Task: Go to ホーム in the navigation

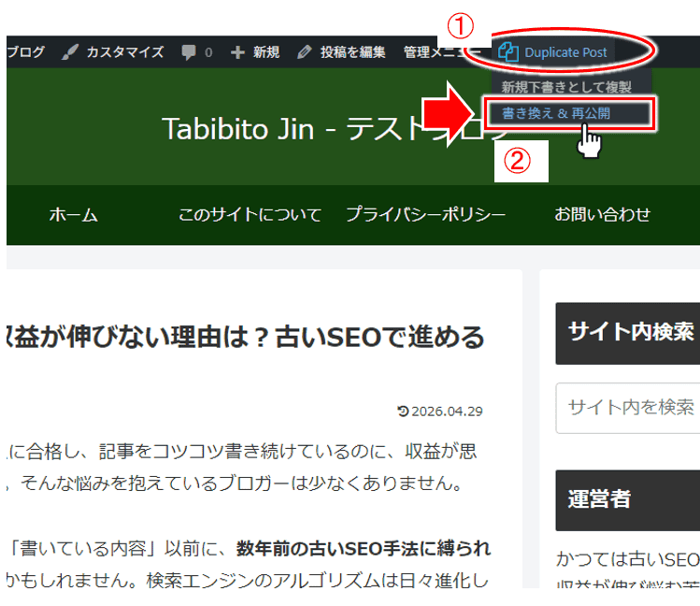Action: click(73, 215)
